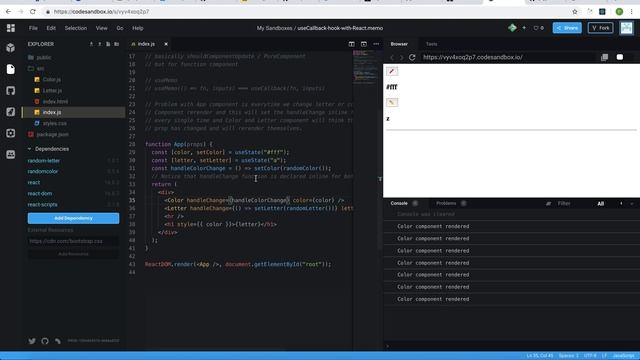The width and height of the screenshot is (640, 360).
Task: Click the yellow pencil letter button in preview
Action: 392,102
